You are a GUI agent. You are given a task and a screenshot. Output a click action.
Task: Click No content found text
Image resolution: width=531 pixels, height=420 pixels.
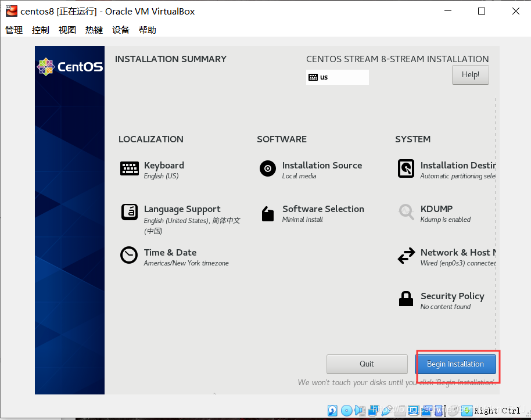click(446, 307)
